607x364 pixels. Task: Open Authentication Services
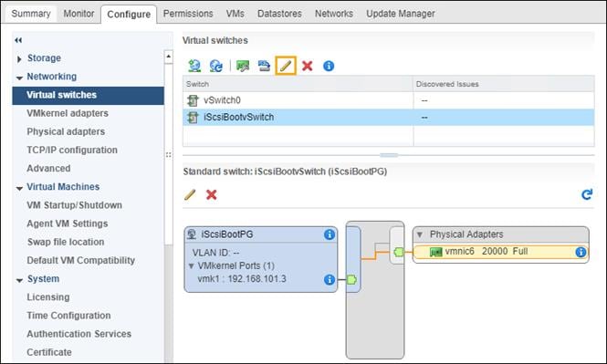click(x=79, y=334)
